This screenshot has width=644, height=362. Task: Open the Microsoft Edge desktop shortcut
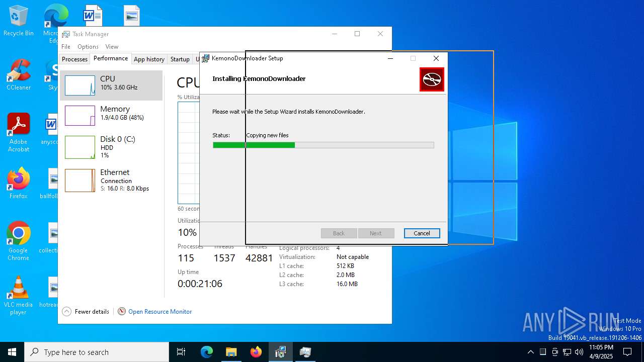point(55,16)
